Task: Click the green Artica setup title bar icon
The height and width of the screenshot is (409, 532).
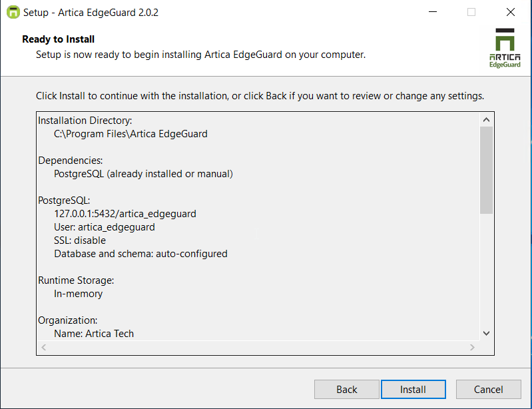Action: pos(13,12)
